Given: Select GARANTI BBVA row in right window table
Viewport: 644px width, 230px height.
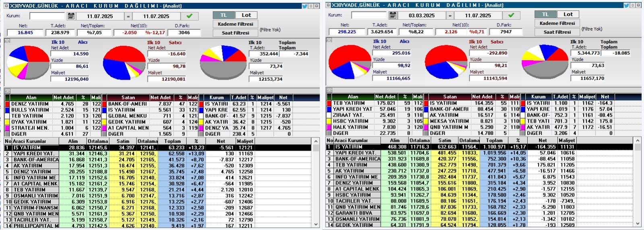Looking at the screenshot, I should coord(480,213).
